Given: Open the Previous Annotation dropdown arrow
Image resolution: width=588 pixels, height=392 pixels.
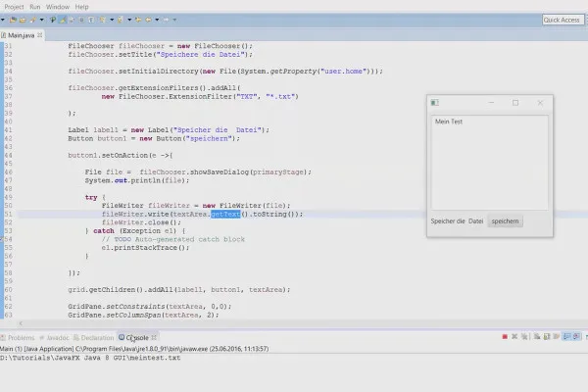Looking at the screenshot, I should (129, 20).
